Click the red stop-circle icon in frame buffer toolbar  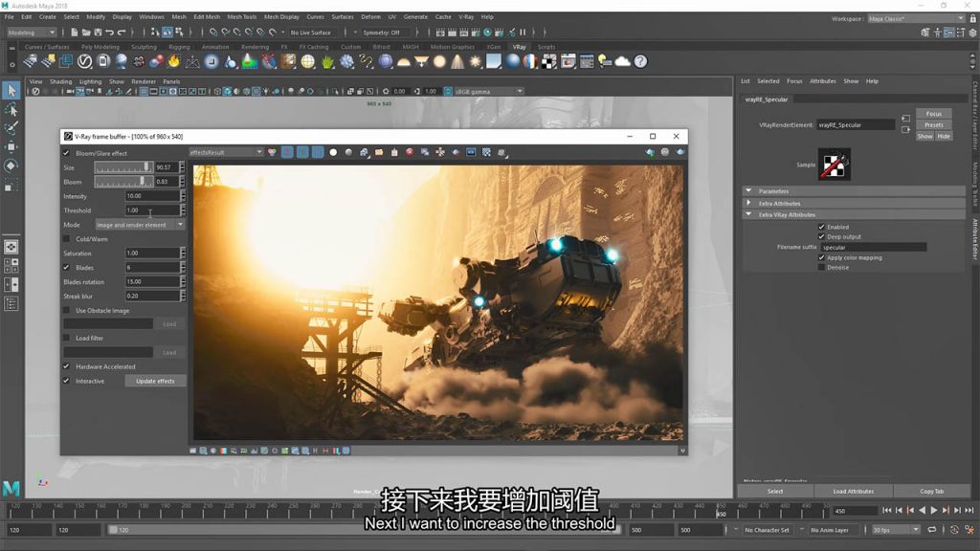click(410, 152)
